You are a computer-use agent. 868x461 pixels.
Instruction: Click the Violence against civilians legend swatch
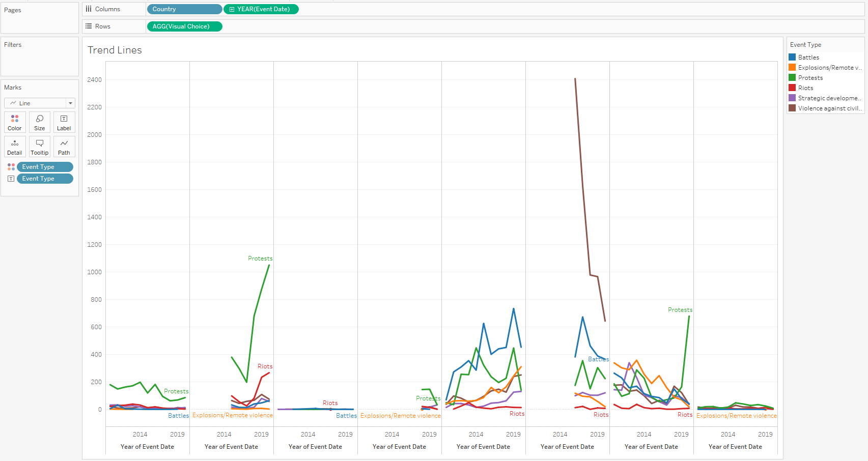tap(792, 108)
